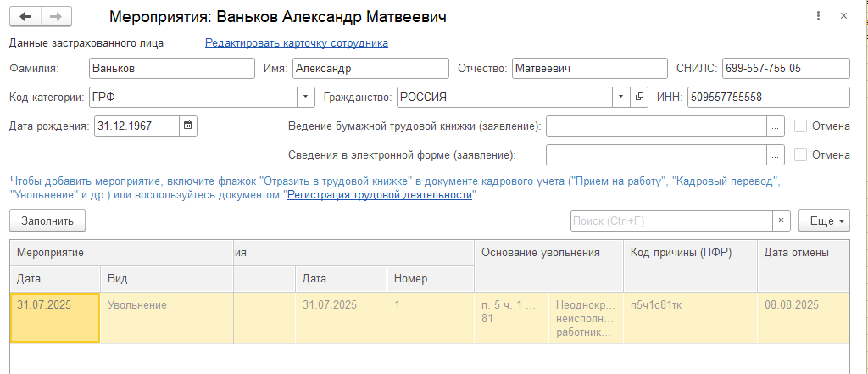Go forward with the right arrow button
This screenshot has width=868, height=374.
[x=56, y=17]
